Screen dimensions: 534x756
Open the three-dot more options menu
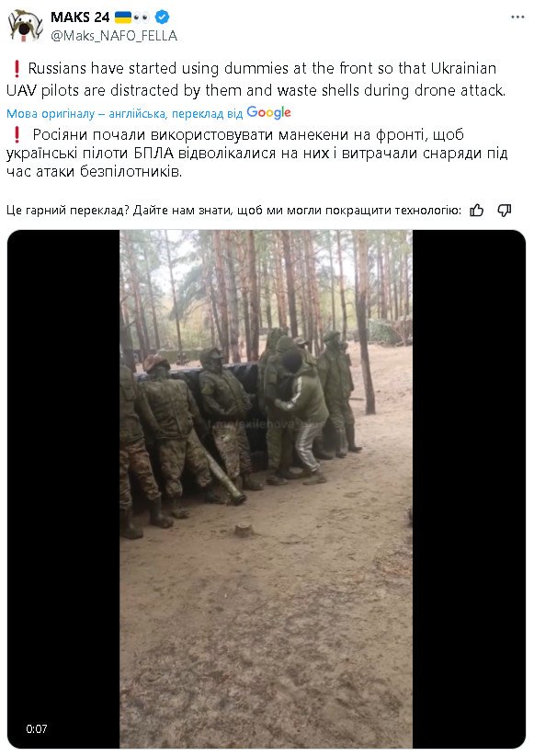pyautogui.click(x=517, y=17)
